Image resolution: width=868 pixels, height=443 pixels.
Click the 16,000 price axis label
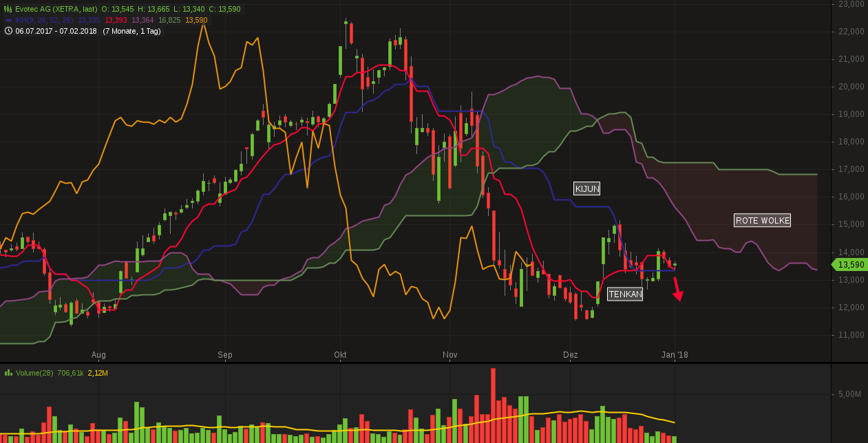pos(851,197)
